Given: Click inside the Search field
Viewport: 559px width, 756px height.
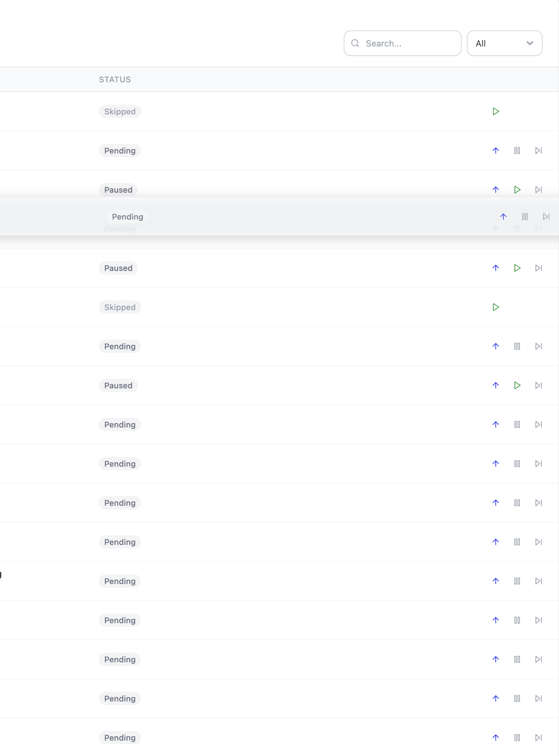Looking at the screenshot, I should [403, 43].
